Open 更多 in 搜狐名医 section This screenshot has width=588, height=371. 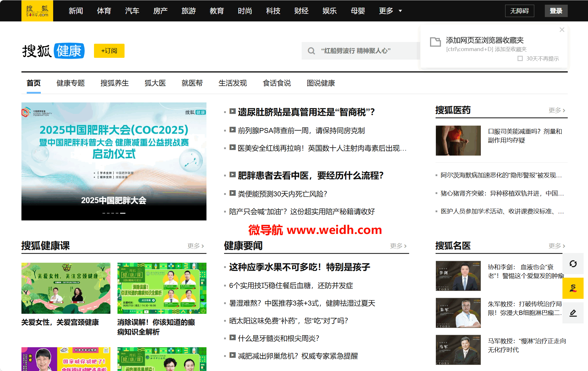pos(557,246)
